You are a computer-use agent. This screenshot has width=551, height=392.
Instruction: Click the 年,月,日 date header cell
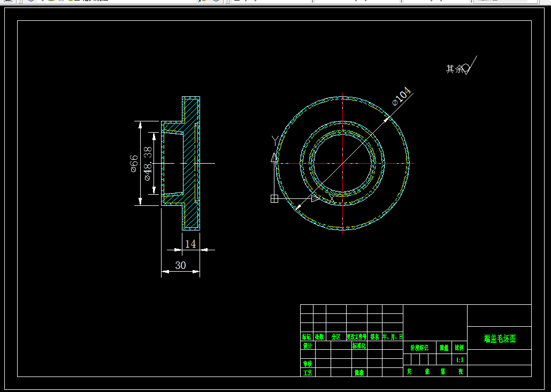(x=393, y=336)
